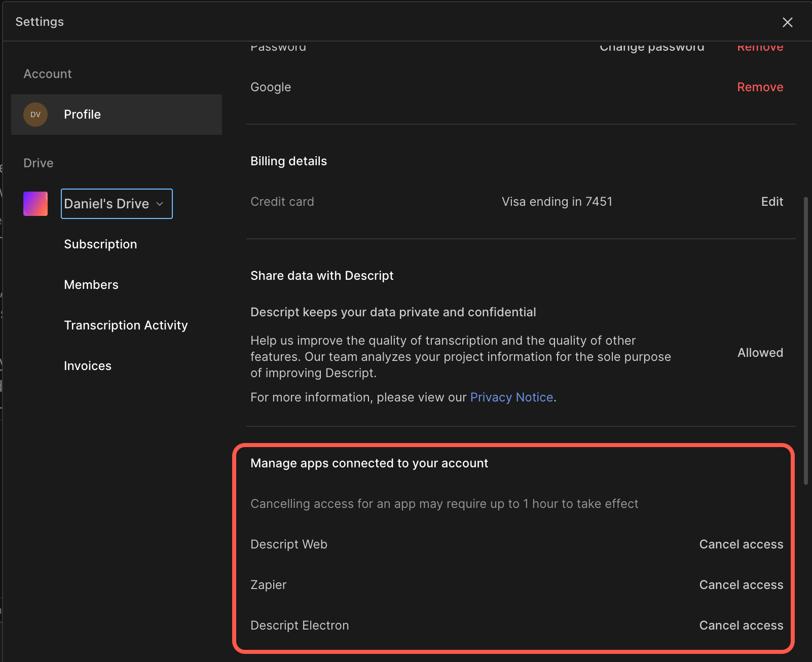
Task: Click the 'Share data with Descript' heading
Action: click(322, 276)
